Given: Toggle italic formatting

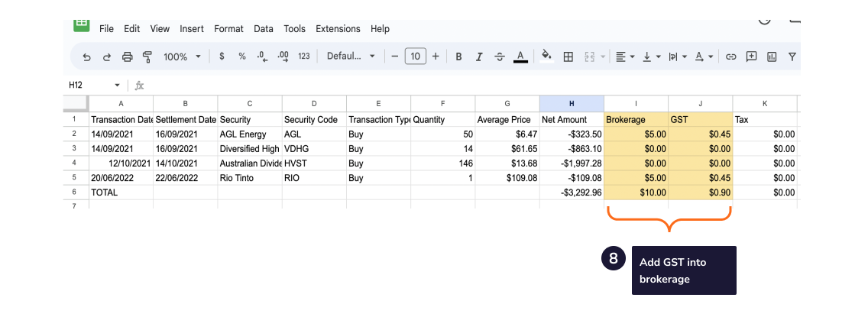Looking at the screenshot, I should [x=479, y=57].
